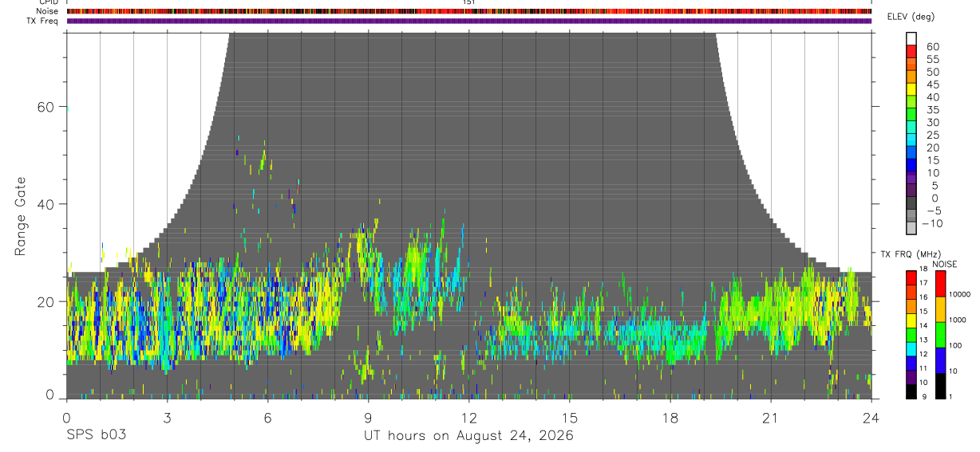Click the 60 range gate axis label
The image size is (980, 452).
coord(45,107)
